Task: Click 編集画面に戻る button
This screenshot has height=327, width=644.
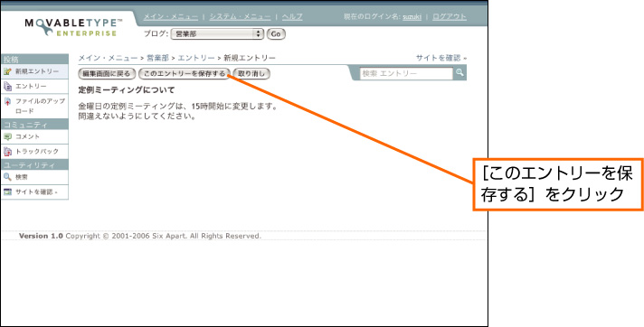Action: point(107,74)
